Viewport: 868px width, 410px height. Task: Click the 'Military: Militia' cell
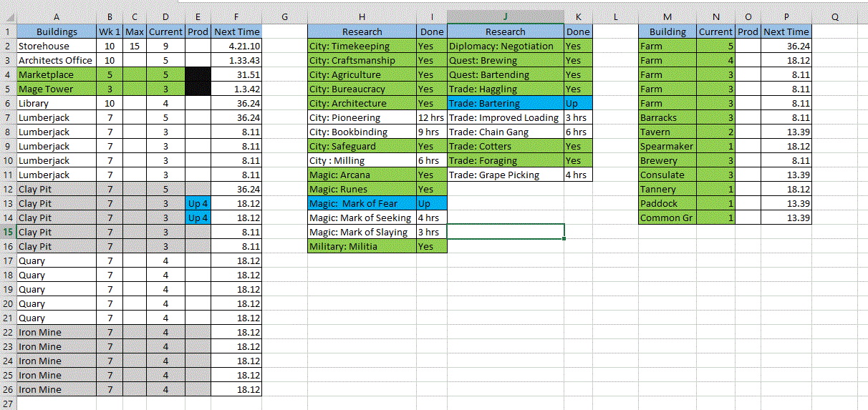(x=362, y=246)
